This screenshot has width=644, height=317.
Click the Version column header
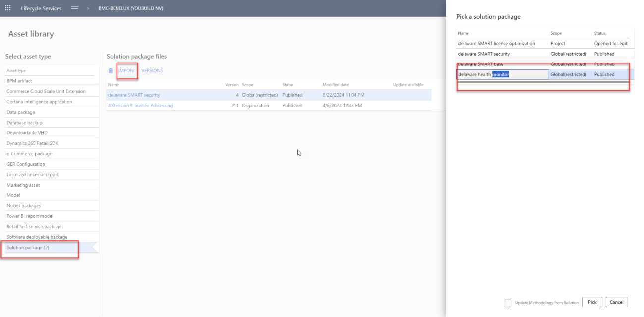point(232,85)
